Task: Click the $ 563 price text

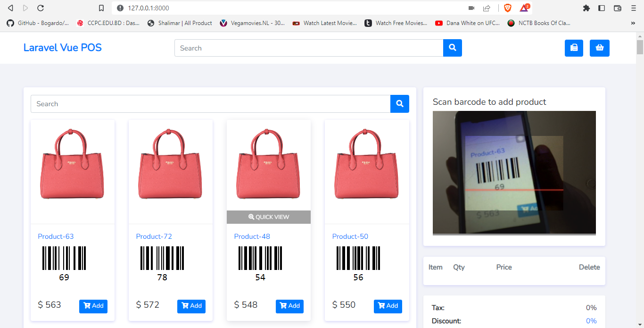Action: (50, 305)
